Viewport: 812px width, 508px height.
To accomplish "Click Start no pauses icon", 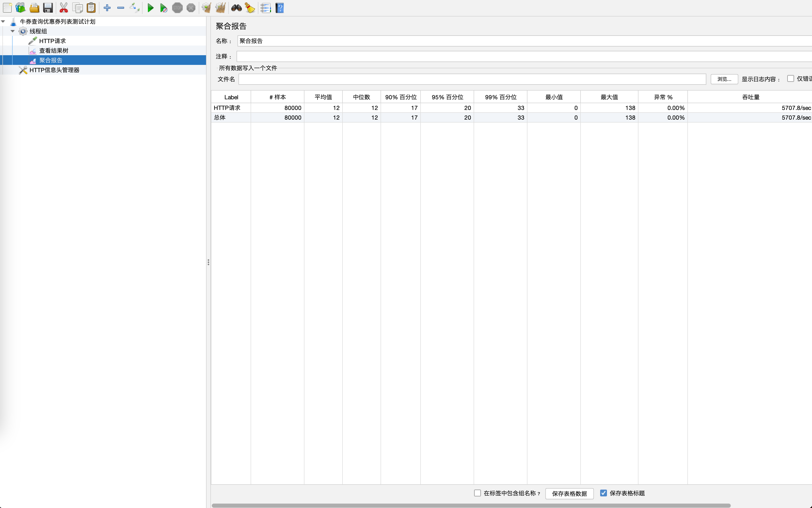I will pos(163,8).
